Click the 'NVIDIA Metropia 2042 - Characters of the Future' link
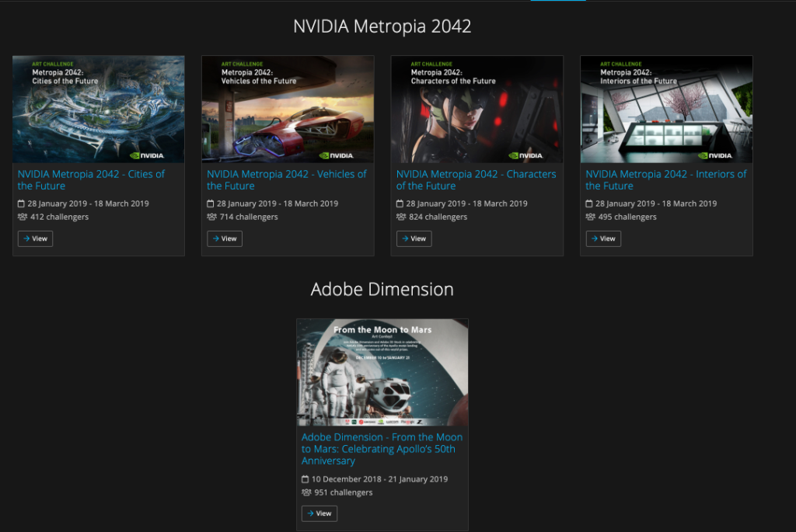 pyautogui.click(x=477, y=180)
